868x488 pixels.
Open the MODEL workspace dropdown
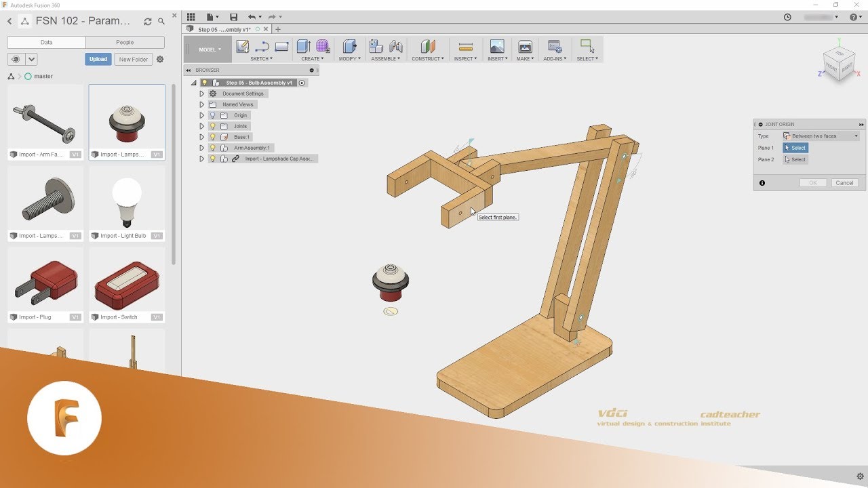(209, 49)
